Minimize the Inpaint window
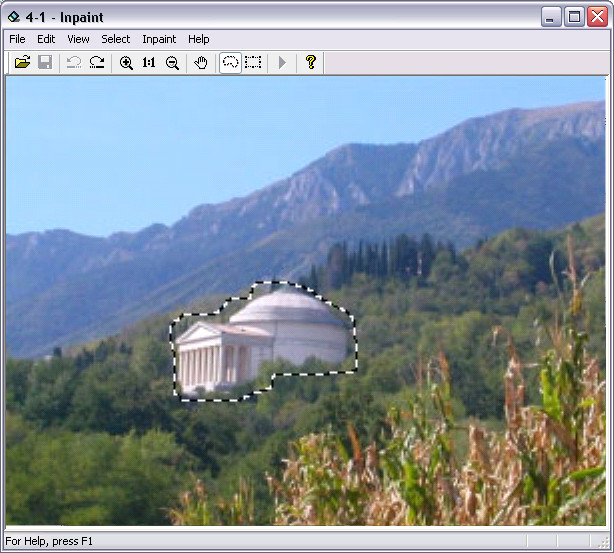 click(x=551, y=17)
